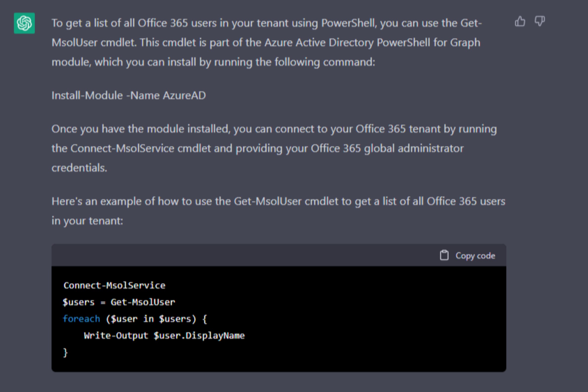588x392 pixels.
Task: Click the blue foreach keyword
Action: pos(81,319)
